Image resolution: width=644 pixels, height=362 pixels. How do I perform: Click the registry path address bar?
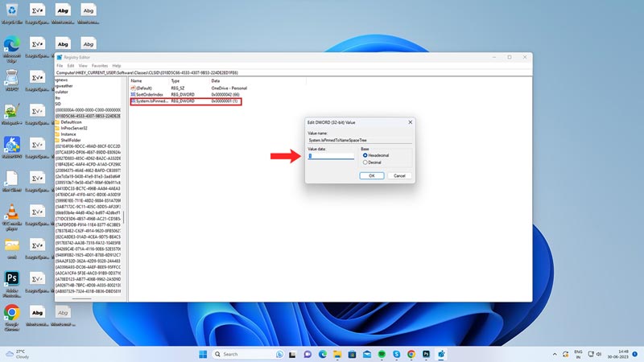(x=294, y=72)
